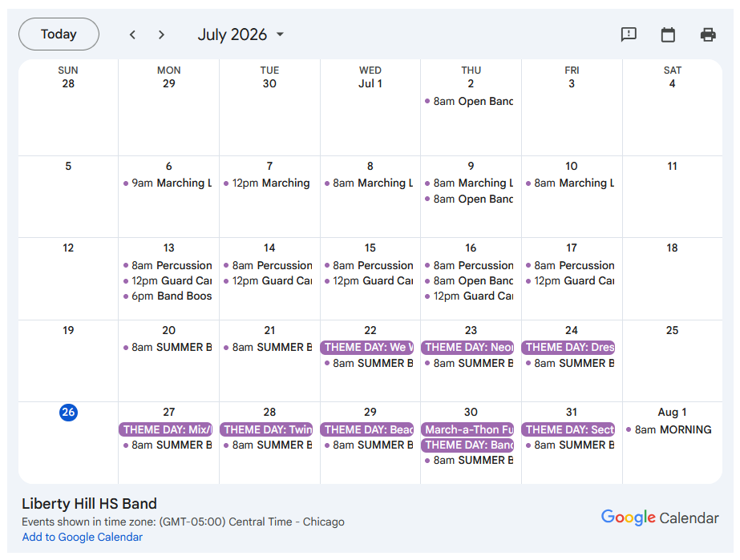This screenshot has width=740, height=560.
Task: Open 8am SUMMER B event on July 30
Action: 469,460
